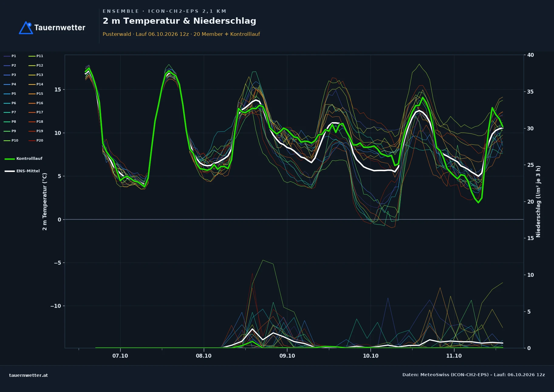Click the Pusterwald run info subtitle
Image resolution: width=554 pixels, height=392 pixels.
coord(181,34)
